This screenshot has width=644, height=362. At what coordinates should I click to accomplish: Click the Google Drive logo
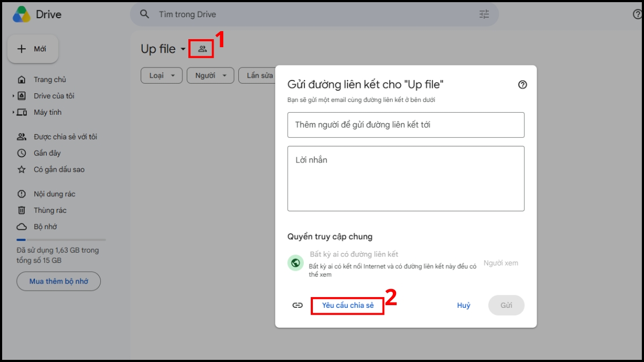point(21,14)
